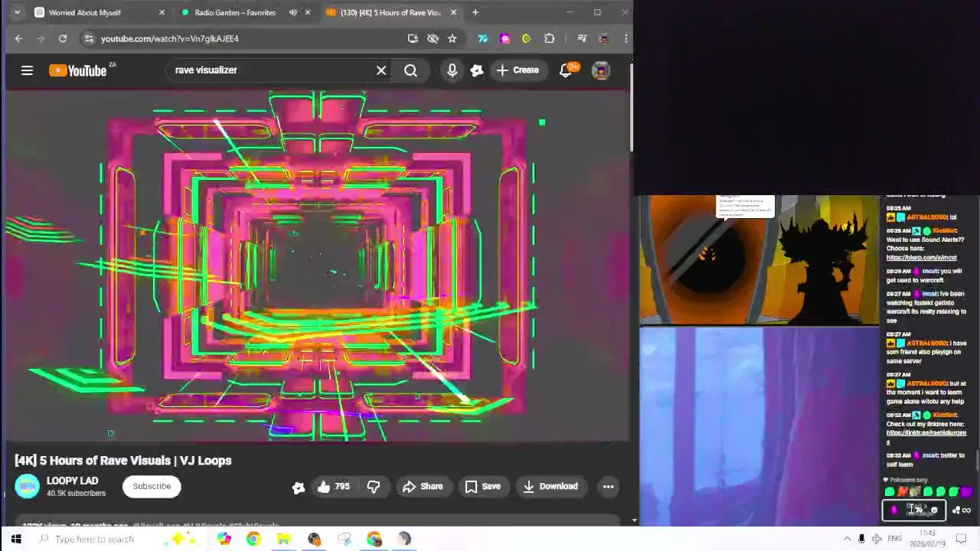Open a new browser tab
This screenshot has width=980, height=551.
(x=475, y=13)
